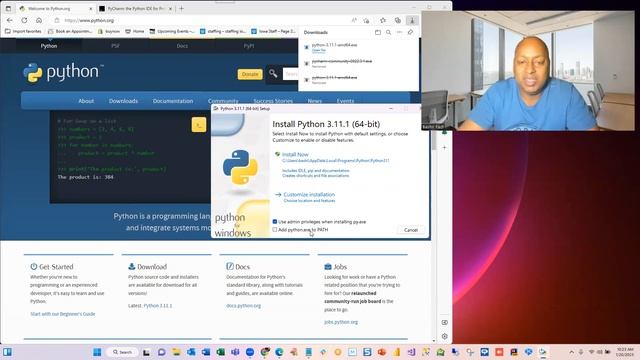Select the Python top site tab
640x360 pixels.
pos(49,46)
